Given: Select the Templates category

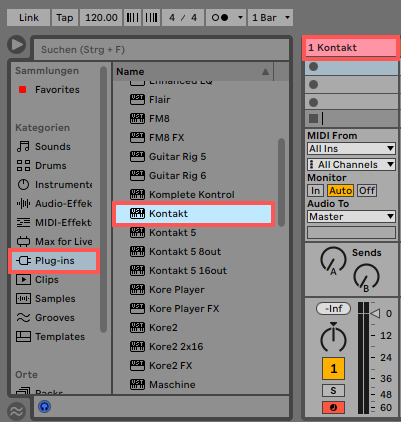Looking at the screenshot, I should [x=51, y=337].
